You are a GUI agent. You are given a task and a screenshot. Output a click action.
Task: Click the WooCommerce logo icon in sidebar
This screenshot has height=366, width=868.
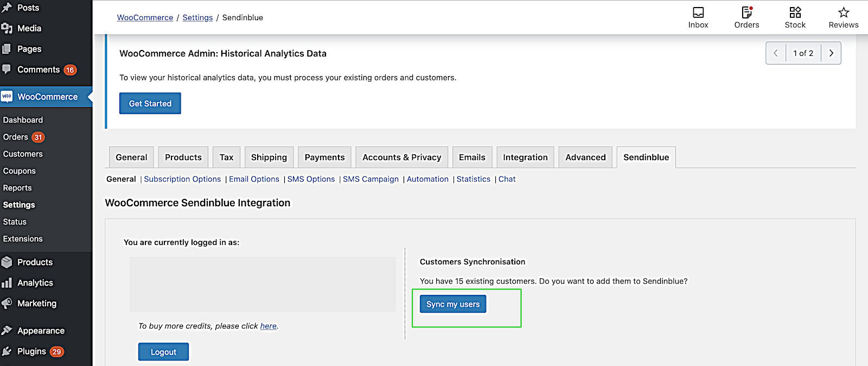point(7,96)
